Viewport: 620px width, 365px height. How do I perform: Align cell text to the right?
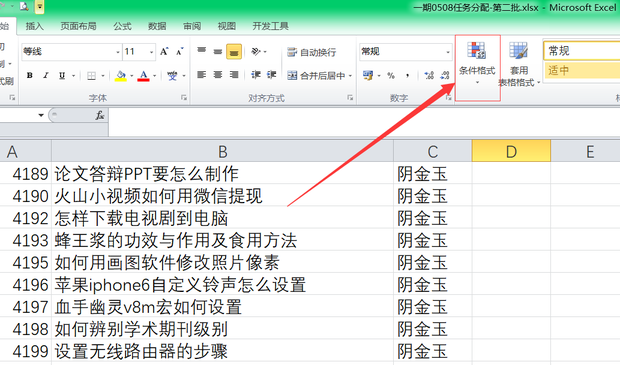click(234, 75)
